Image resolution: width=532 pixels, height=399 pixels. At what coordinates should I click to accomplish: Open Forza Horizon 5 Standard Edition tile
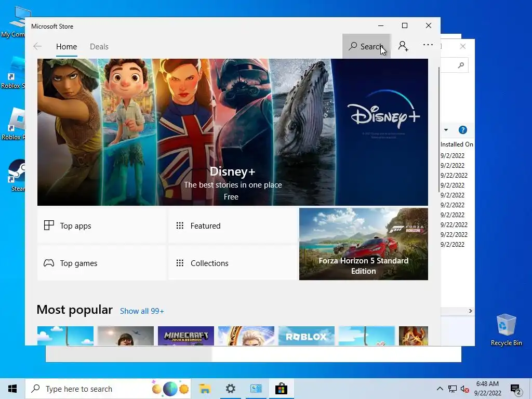tap(363, 244)
